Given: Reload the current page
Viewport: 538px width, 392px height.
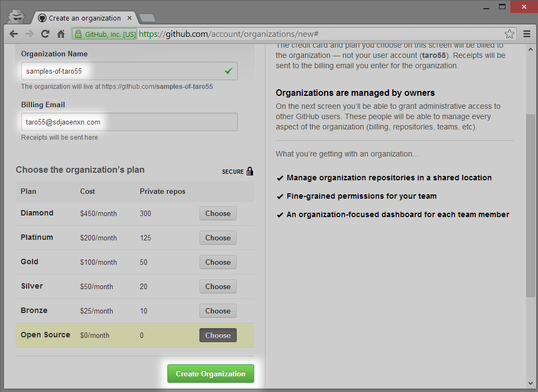Looking at the screenshot, I should (x=46, y=34).
